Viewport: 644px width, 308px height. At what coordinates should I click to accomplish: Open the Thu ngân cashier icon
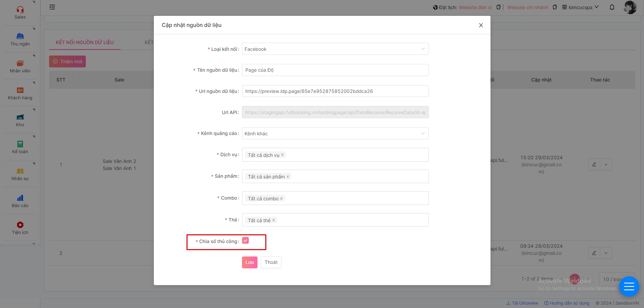pos(20,36)
